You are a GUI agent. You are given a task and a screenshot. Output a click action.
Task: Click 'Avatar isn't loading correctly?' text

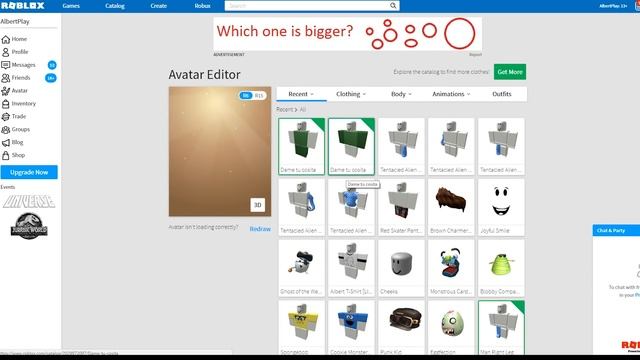point(203,227)
